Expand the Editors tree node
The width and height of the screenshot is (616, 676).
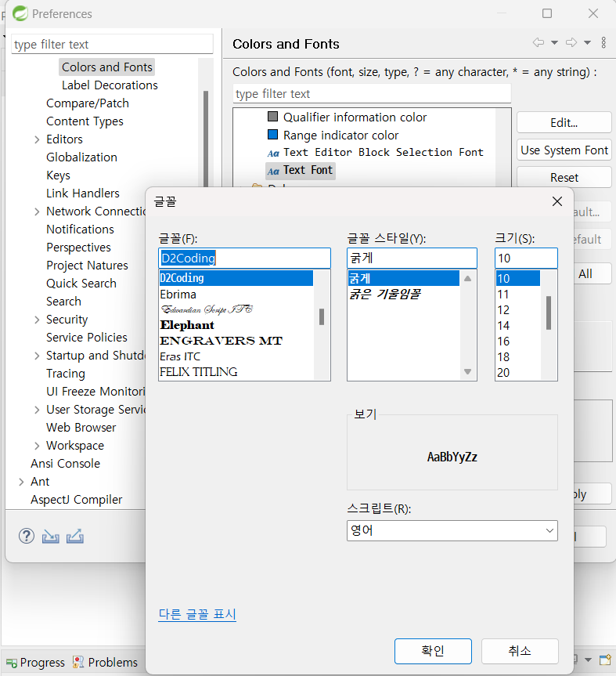(37, 139)
